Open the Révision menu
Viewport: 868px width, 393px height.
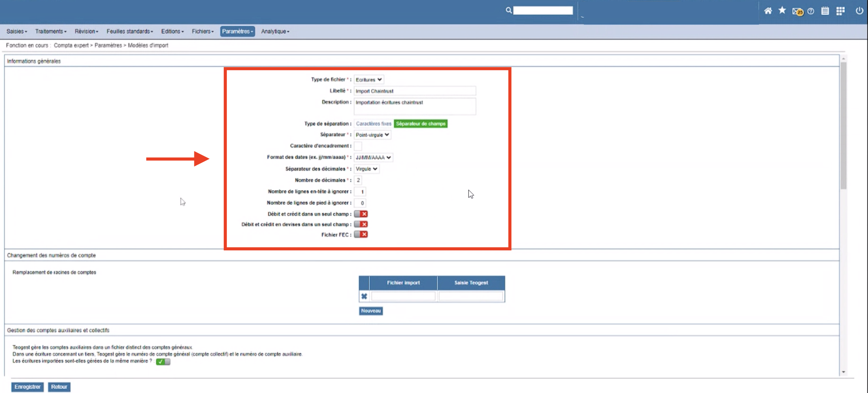click(86, 31)
